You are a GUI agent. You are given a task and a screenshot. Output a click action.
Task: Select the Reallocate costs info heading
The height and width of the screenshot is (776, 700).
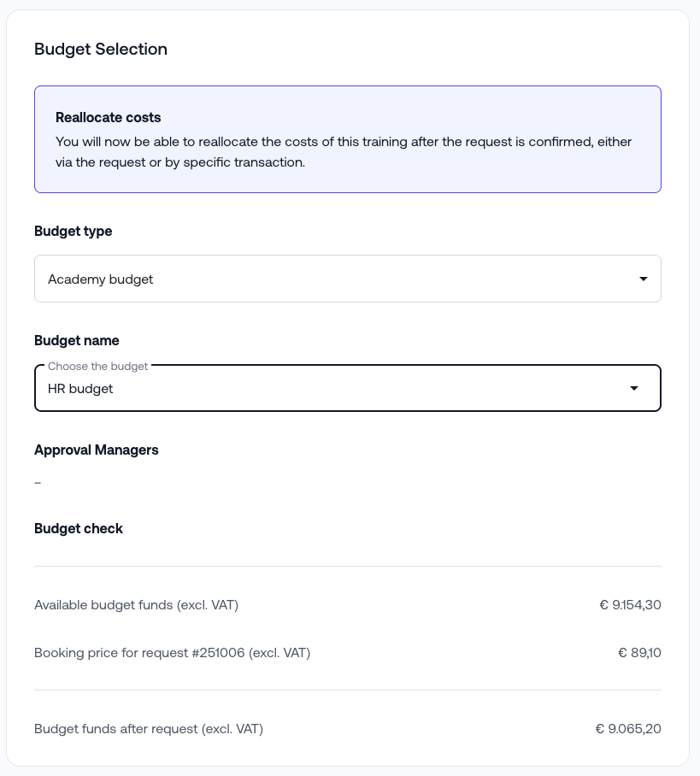tap(109, 117)
